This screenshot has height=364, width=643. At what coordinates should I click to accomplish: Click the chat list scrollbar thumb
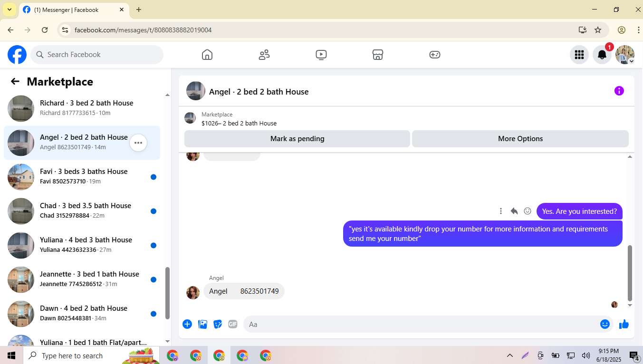[167, 293]
